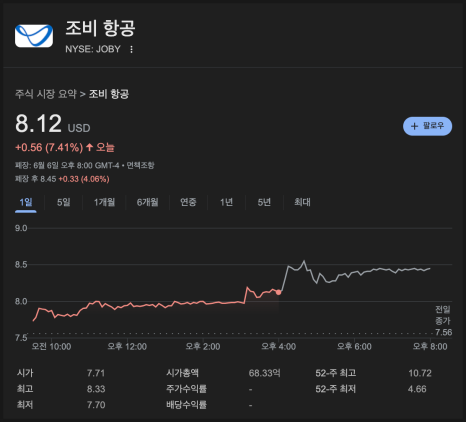Image resolution: width=466 pixels, height=422 pixels.
Task: Click the 52-주 최저 value 4.66
Action: [x=417, y=389]
